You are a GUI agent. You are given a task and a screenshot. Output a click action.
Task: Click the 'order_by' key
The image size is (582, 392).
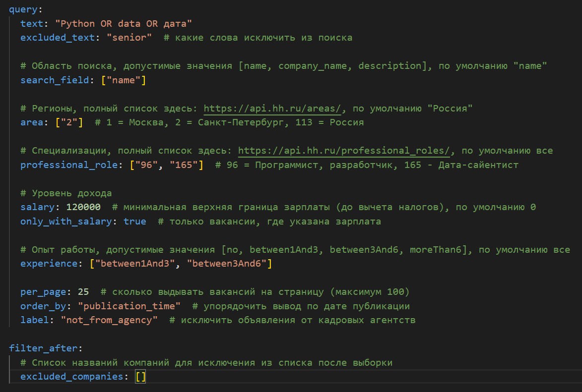(43, 306)
